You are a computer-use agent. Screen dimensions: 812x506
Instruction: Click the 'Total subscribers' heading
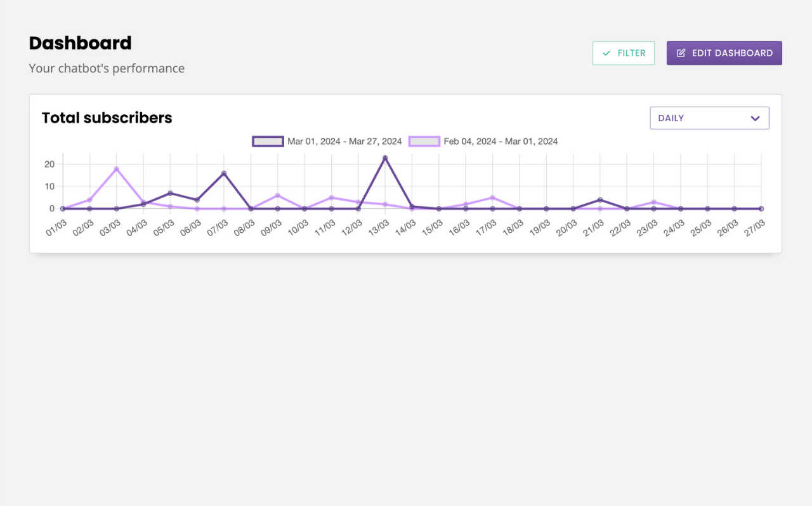tap(107, 118)
